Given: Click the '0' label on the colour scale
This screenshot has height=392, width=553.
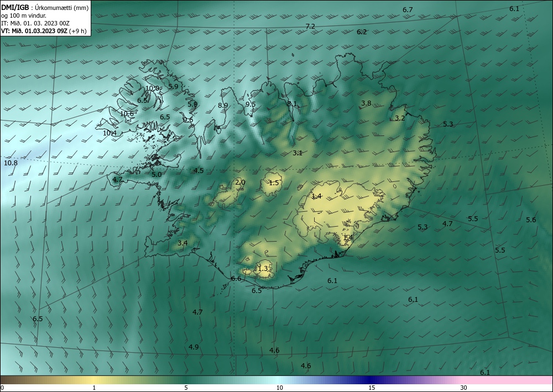Looking at the screenshot, I should click(x=2, y=388).
